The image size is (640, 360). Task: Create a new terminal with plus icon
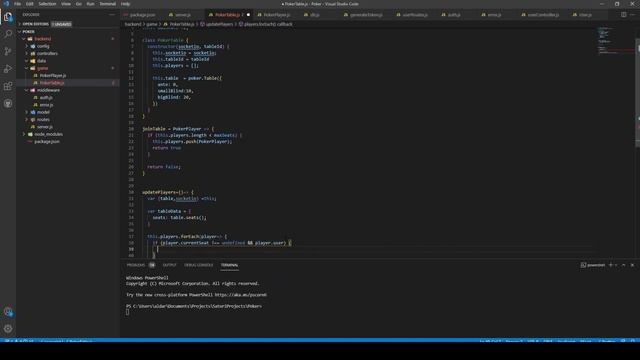coord(611,265)
